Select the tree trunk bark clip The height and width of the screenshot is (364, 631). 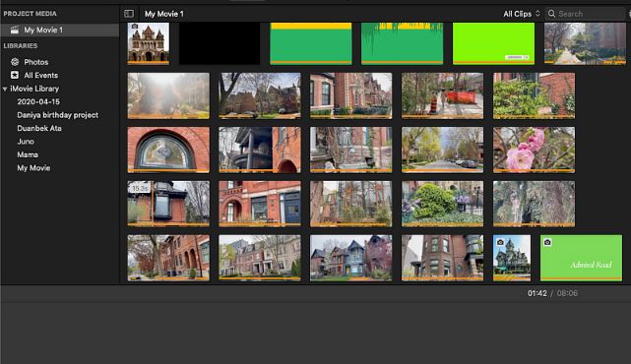pyautogui.click(x=534, y=204)
